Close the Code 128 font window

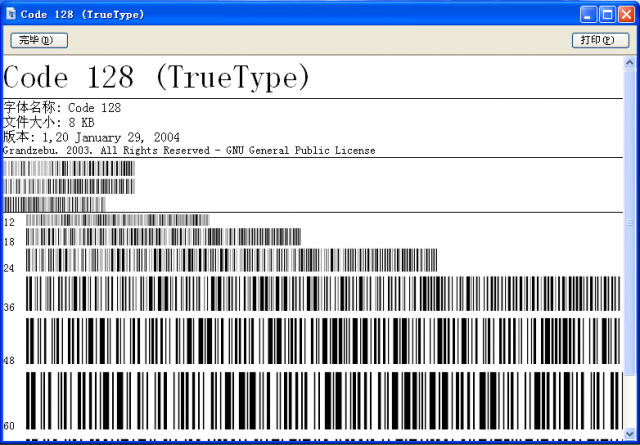click(x=626, y=15)
